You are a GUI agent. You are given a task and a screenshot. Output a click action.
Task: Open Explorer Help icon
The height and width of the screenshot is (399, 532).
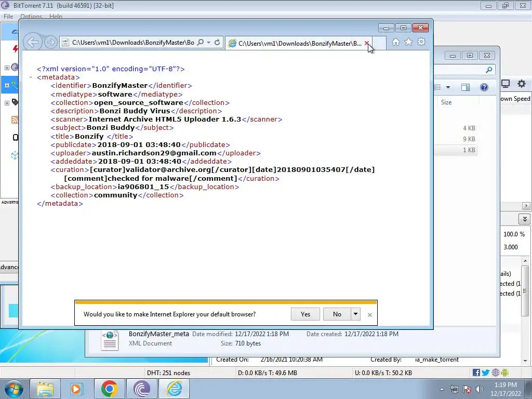pos(484,87)
